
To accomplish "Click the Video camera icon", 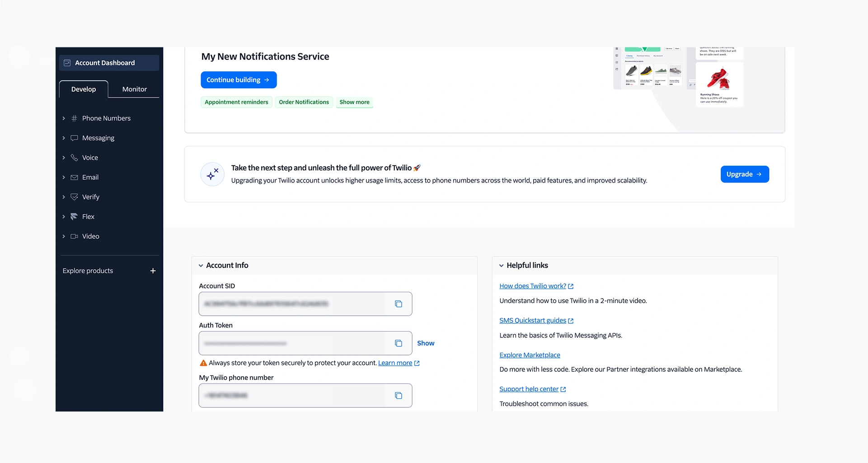I will coord(74,236).
